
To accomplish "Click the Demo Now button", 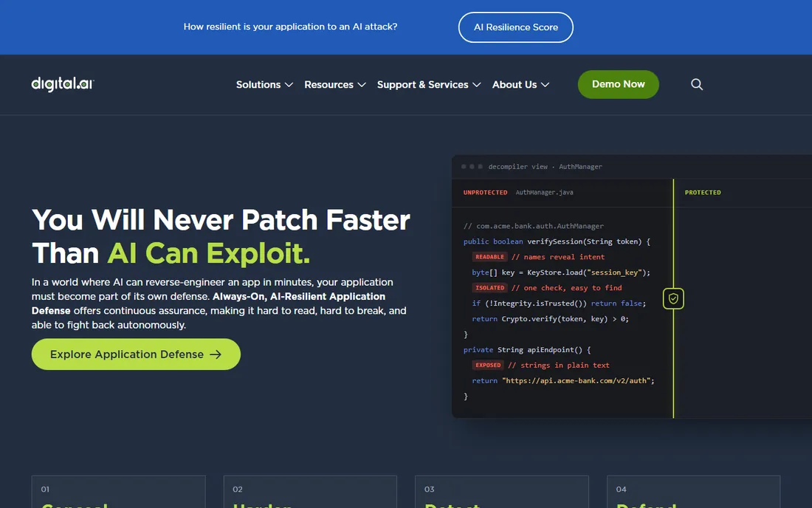I will click(619, 84).
